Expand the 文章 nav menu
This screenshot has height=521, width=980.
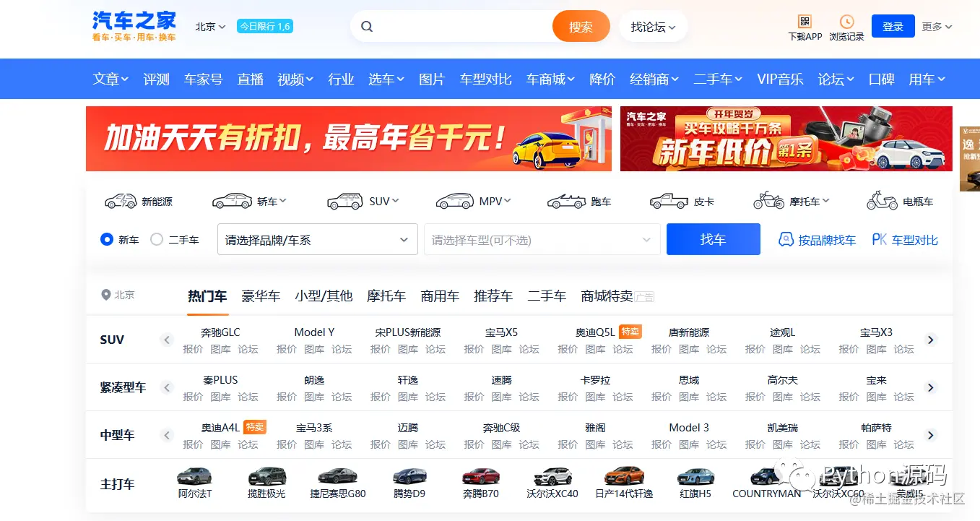110,79
